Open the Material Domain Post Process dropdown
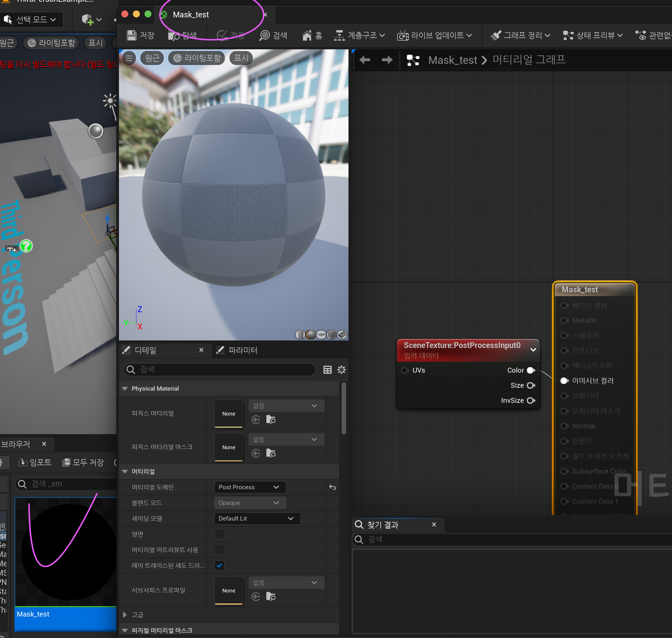 pos(250,487)
